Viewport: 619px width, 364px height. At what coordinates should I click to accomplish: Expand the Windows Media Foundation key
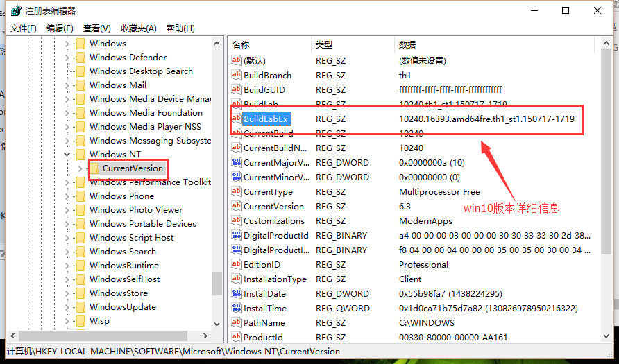[x=67, y=113]
